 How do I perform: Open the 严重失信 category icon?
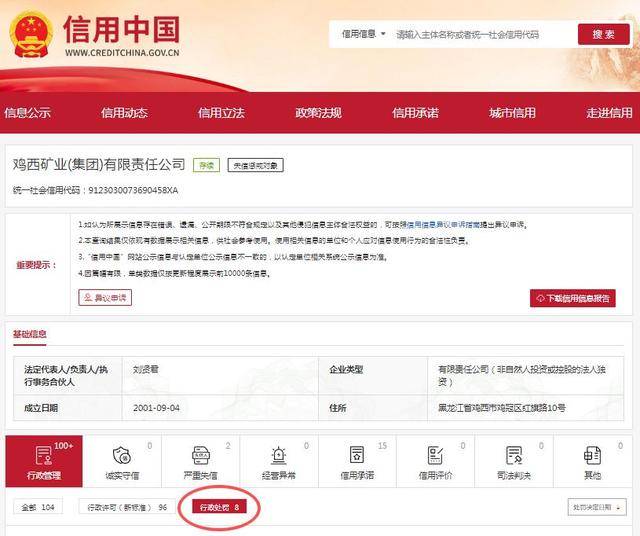[x=200, y=455]
